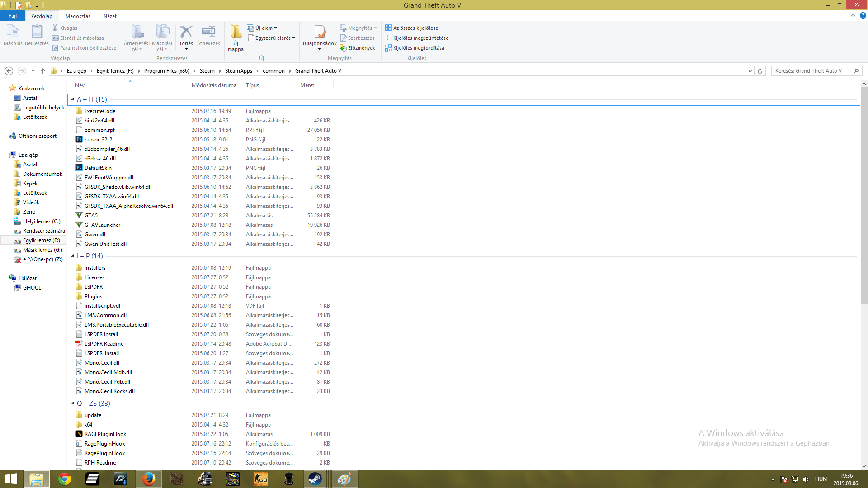This screenshot has width=868, height=488.
Task: Open Steam from the taskbar
Action: tap(315, 479)
